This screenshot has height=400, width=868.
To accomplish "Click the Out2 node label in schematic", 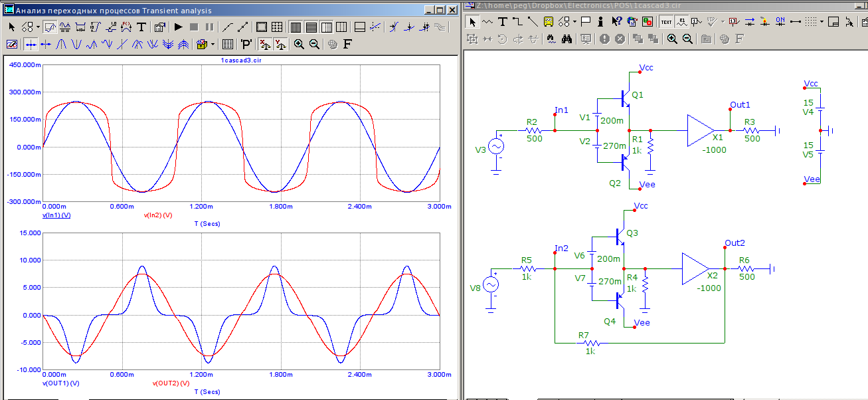I will 735,243.
